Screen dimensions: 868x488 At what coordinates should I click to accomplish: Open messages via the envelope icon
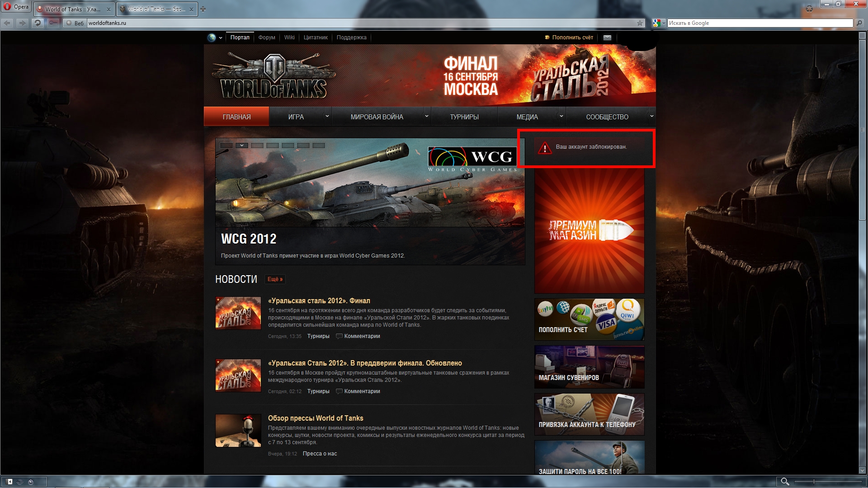point(607,38)
